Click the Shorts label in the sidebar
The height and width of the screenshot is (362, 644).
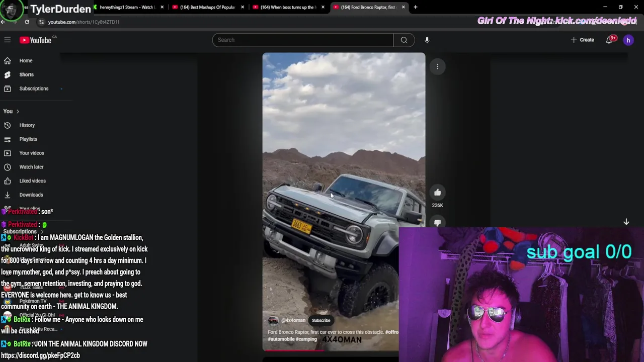point(27,74)
